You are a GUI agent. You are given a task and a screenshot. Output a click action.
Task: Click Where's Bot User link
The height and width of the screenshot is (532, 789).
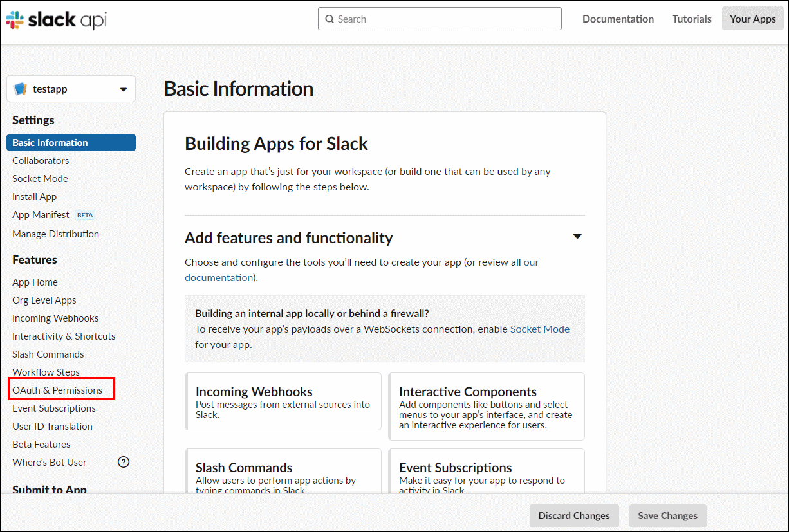pos(49,462)
